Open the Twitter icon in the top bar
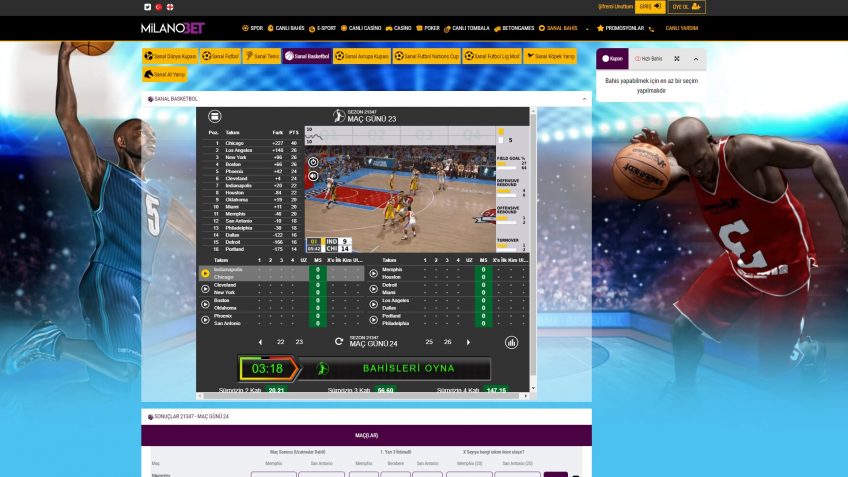The height and width of the screenshot is (477, 848). (x=148, y=7)
